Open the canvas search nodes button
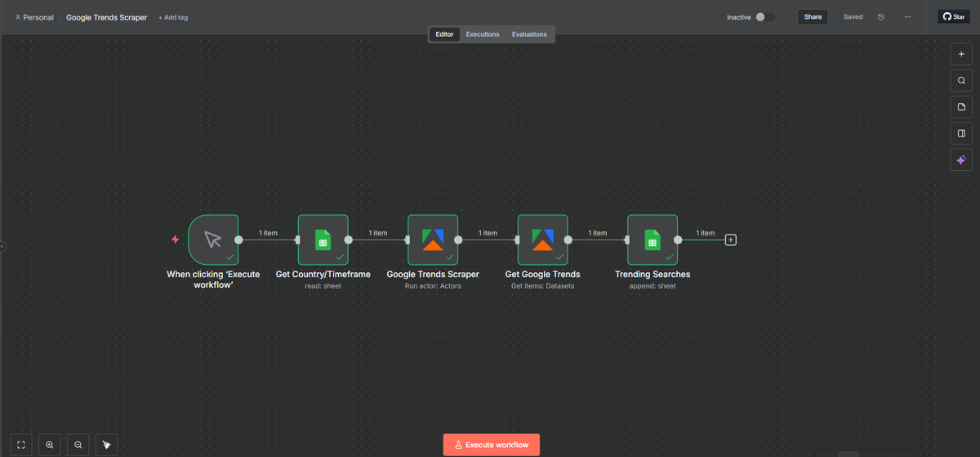Image resolution: width=980 pixels, height=457 pixels. pyautogui.click(x=961, y=80)
